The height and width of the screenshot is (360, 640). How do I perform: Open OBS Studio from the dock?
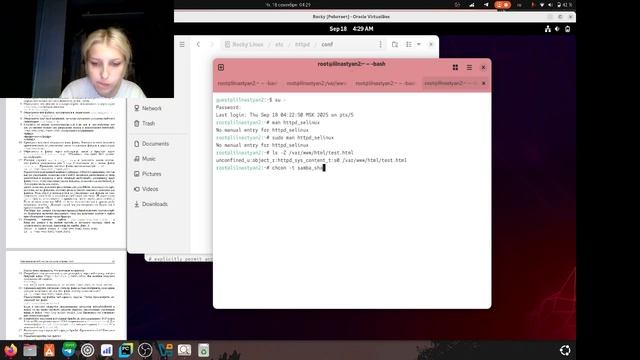coord(145,350)
